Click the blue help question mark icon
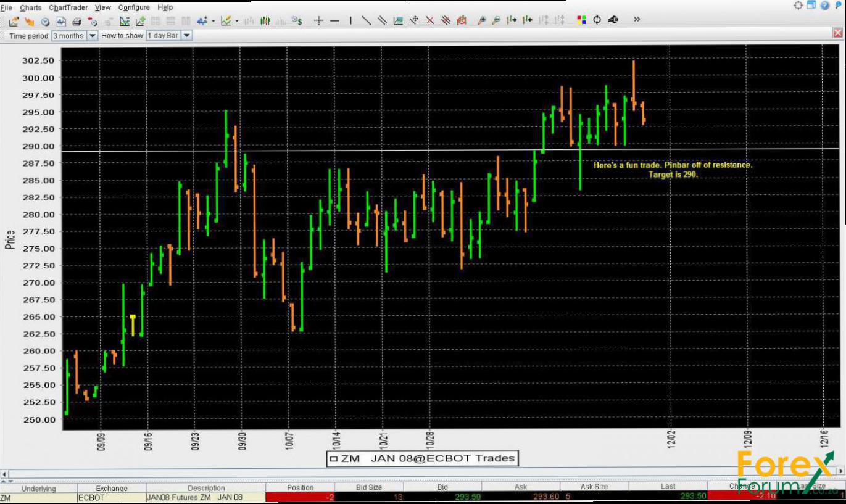The width and height of the screenshot is (846, 504). pyautogui.click(x=825, y=6)
